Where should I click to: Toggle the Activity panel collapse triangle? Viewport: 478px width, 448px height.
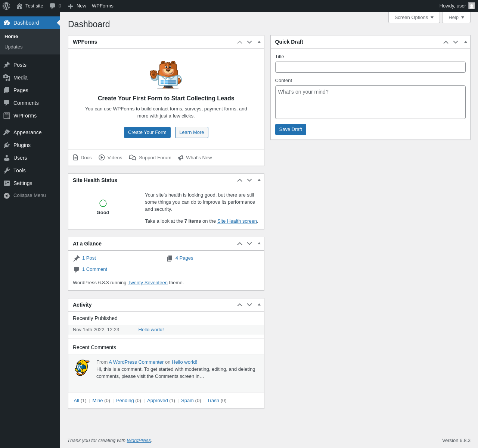point(259,304)
